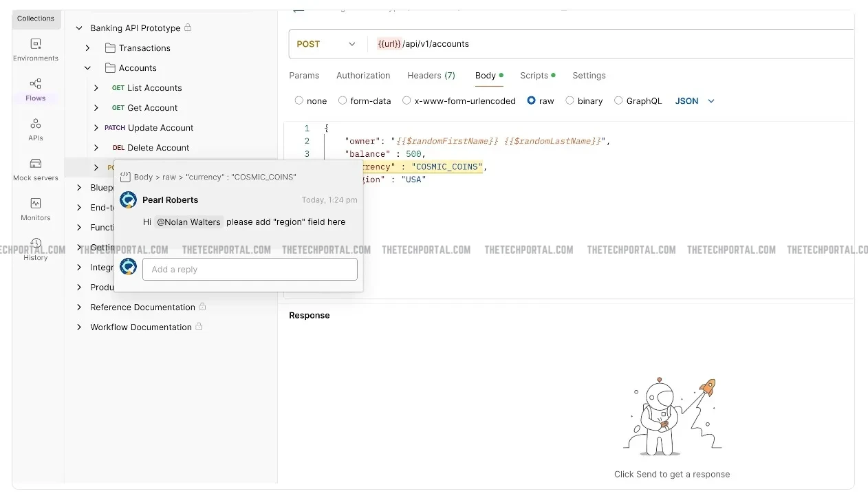
Task: Open the POST method dropdown
Action: point(327,44)
